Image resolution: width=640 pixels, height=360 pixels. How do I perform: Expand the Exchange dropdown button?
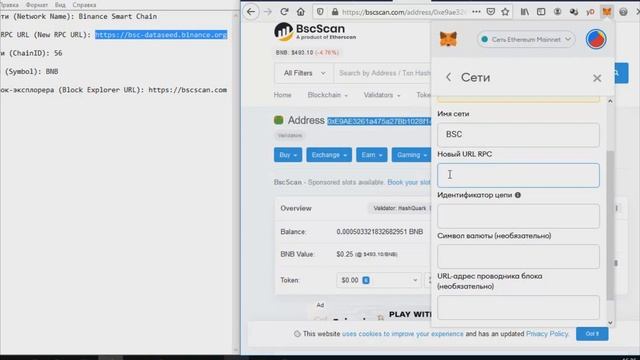(x=329, y=155)
